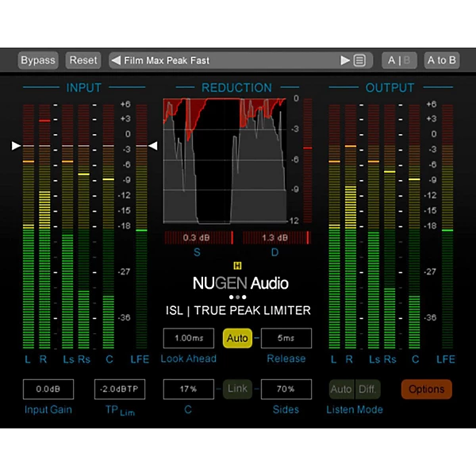Image resolution: width=476 pixels, height=476 pixels.
Task: Click the Input Gain 0.0dB field
Action: tap(48, 389)
